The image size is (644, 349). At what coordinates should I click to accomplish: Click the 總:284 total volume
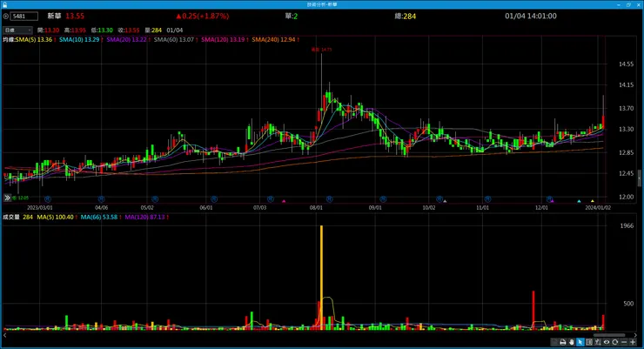click(x=406, y=16)
